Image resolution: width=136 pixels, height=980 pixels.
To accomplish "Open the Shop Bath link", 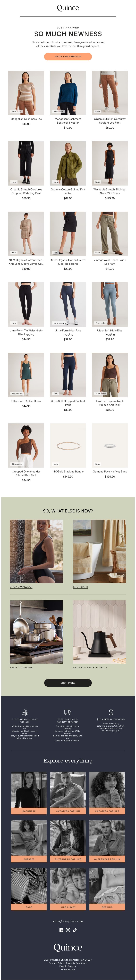I will pyautogui.click(x=80, y=587).
